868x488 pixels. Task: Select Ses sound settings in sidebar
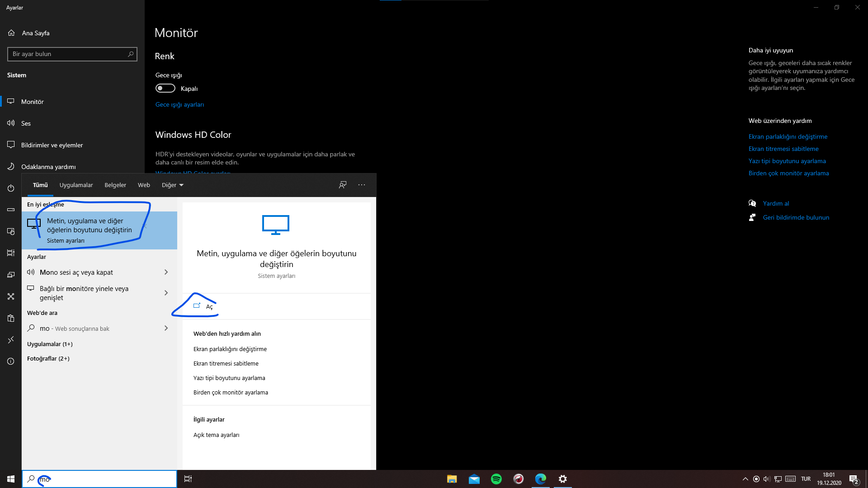[26, 123]
